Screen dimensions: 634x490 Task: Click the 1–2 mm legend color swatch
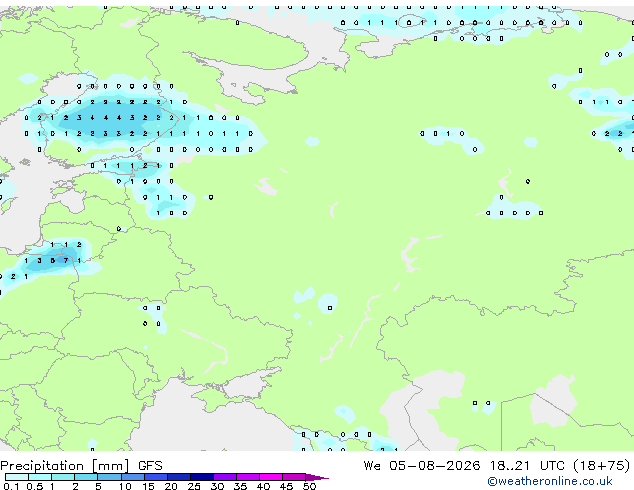63,477
